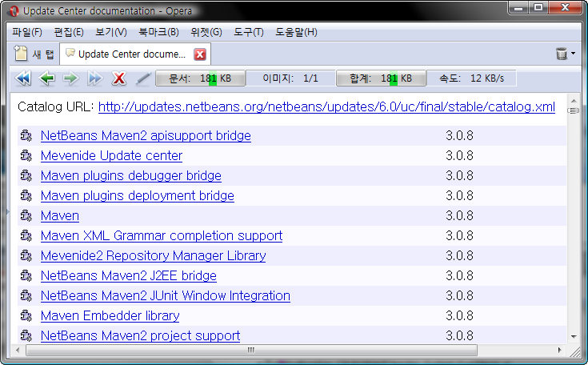Click the 이미지: 1/1 status field

click(x=290, y=78)
